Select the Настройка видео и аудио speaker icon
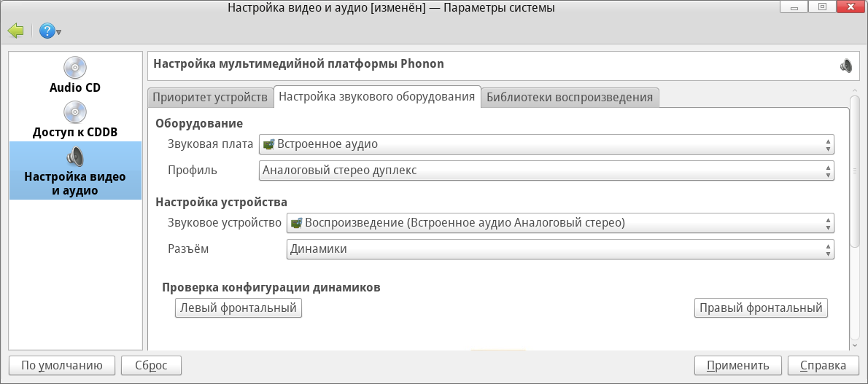The height and width of the screenshot is (384, 868). click(x=74, y=156)
